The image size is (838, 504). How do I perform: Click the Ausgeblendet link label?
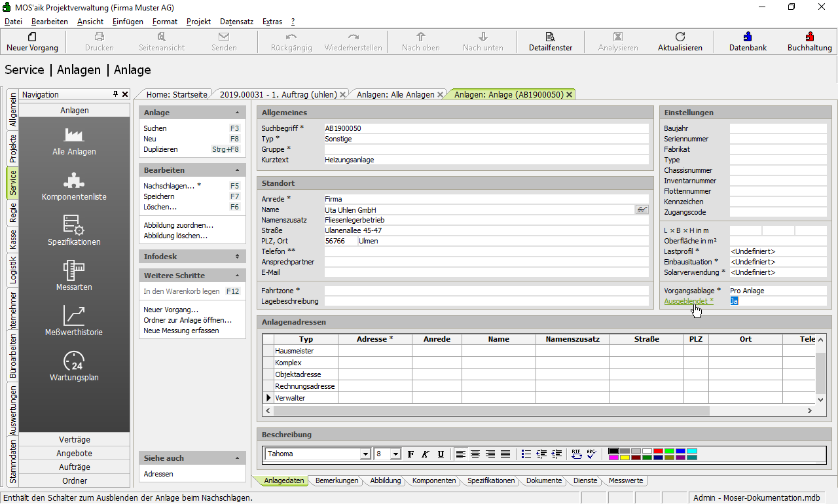pos(689,301)
